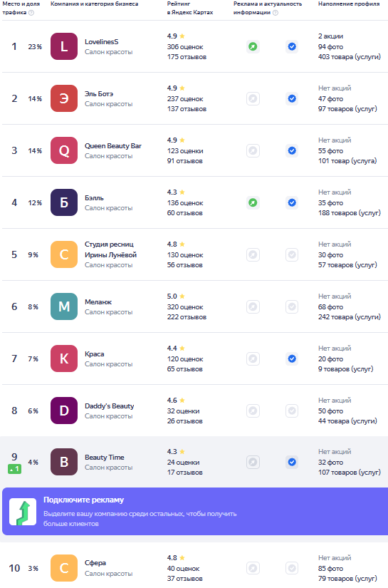Open the Сфера company name link
This screenshot has height=588, width=388.
click(95, 562)
